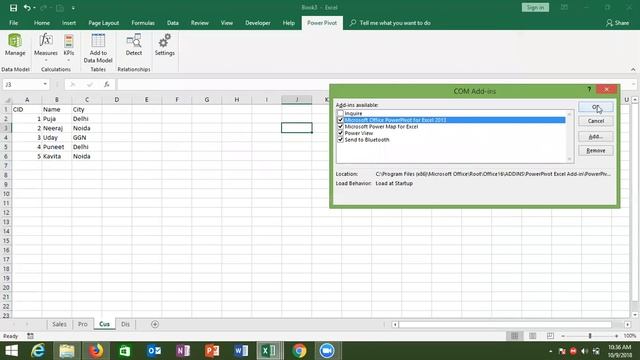The height and width of the screenshot is (360, 640).
Task: Click the Insert Function fx button
Action: [x=107, y=84]
